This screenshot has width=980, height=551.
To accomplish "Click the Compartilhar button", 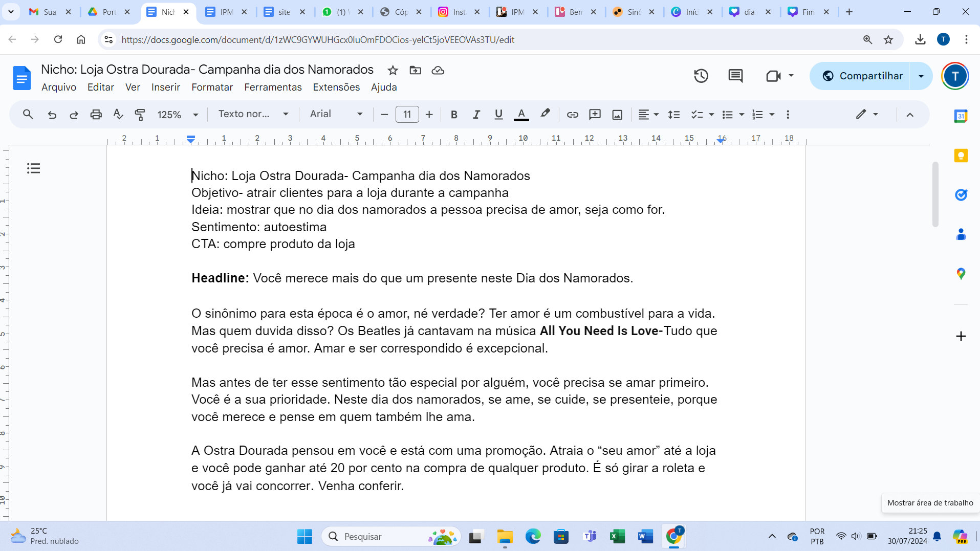I will pos(862,76).
